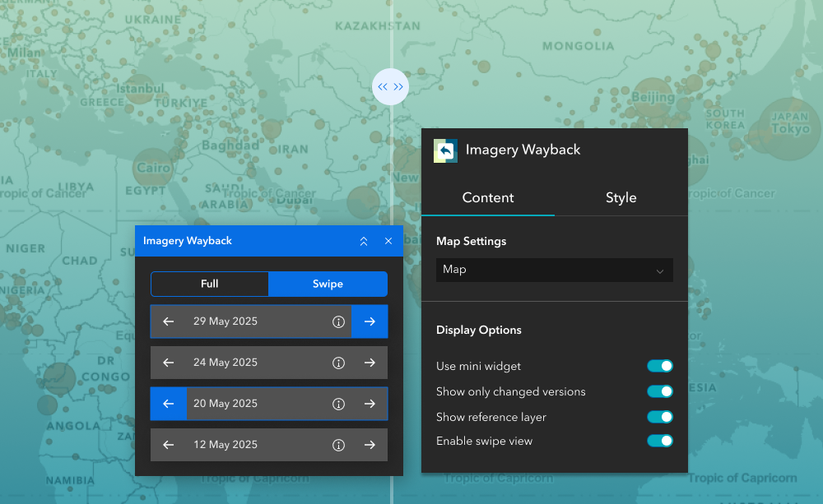Toggle Show reference layer off

click(659, 417)
